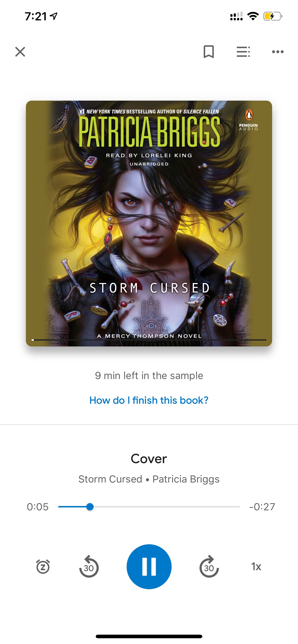Tap the 'Cover' chapter title
The image size is (298, 644).
(149, 459)
